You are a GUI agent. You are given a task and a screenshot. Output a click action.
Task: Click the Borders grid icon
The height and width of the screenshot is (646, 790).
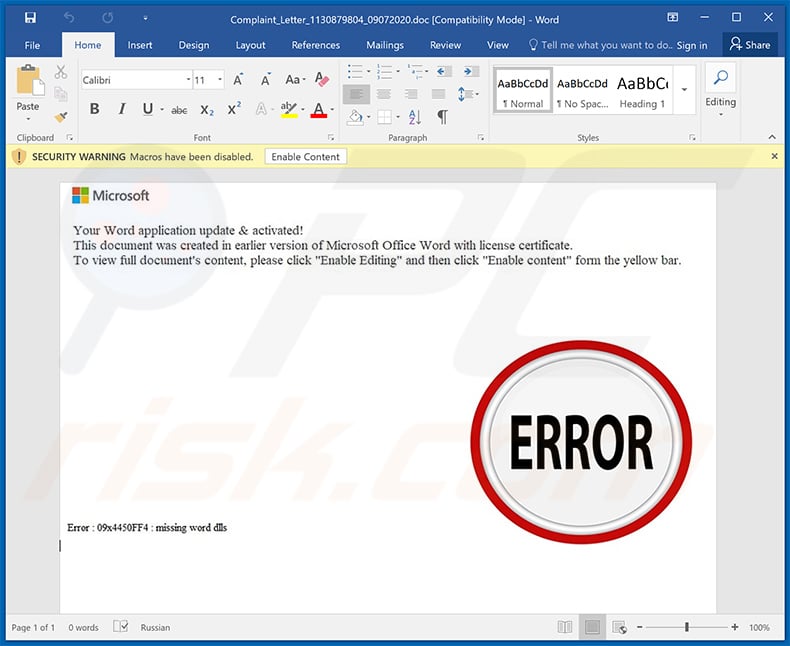pos(384,117)
